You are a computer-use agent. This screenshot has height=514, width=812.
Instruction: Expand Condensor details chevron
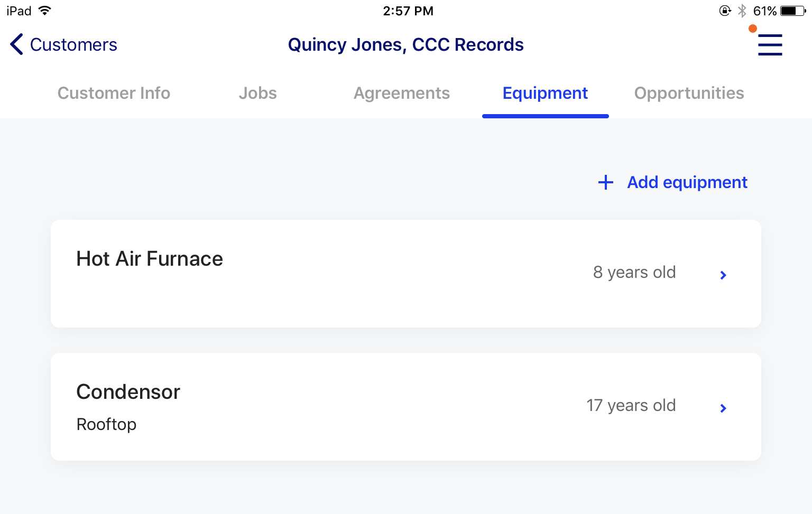pyautogui.click(x=723, y=408)
